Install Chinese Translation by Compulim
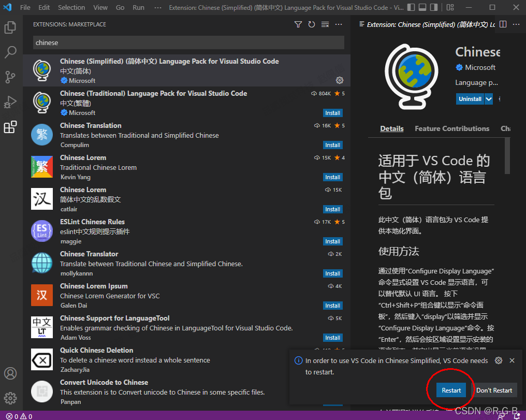 tap(332, 145)
